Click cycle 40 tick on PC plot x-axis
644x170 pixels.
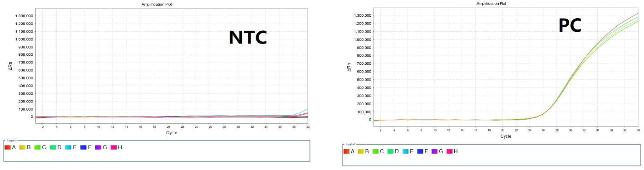[638, 130]
